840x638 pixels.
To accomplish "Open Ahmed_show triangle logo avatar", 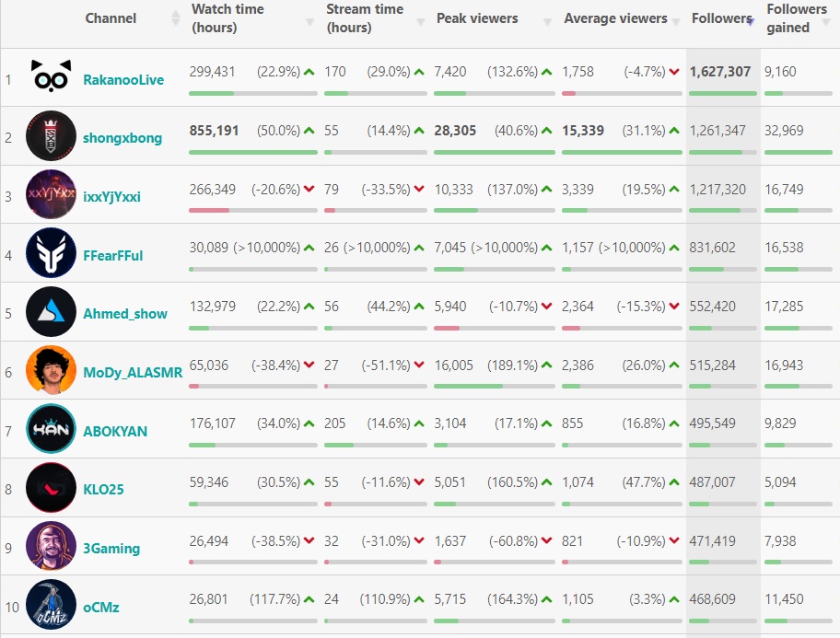I will 51,313.
